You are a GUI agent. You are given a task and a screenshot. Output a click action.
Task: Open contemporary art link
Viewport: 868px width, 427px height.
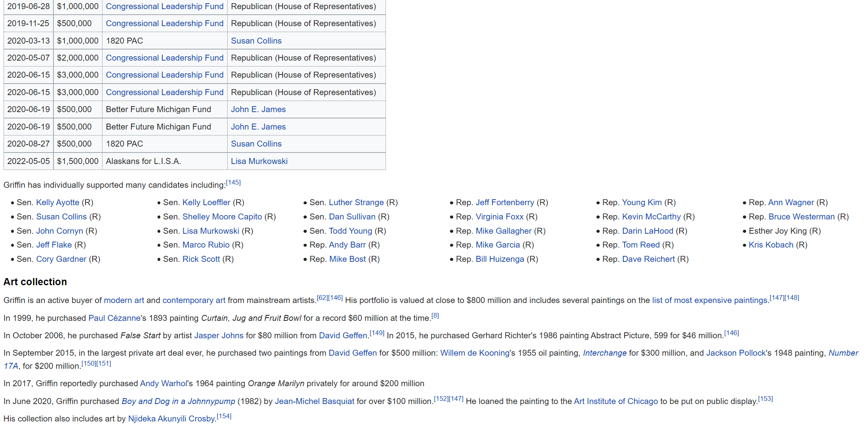pyautogui.click(x=194, y=300)
